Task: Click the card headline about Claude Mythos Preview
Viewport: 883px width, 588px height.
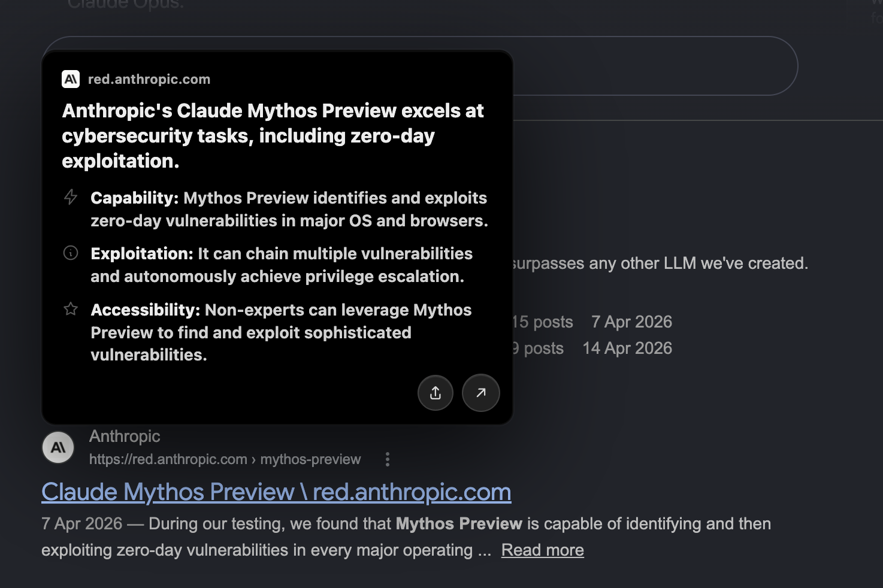Action: (x=273, y=136)
